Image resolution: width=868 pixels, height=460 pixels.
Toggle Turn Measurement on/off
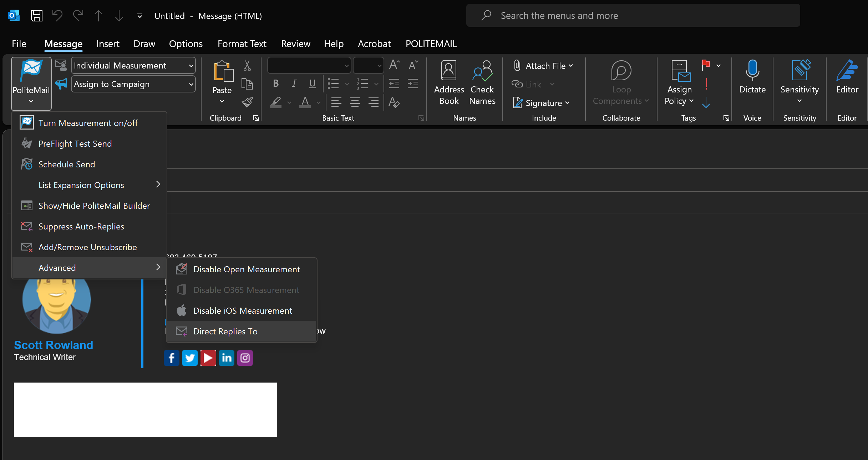click(88, 123)
